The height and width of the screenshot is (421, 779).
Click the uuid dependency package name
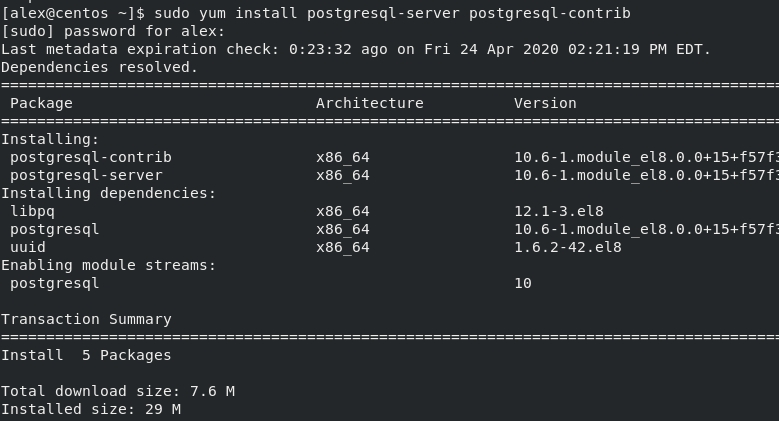tap(28, 247)
